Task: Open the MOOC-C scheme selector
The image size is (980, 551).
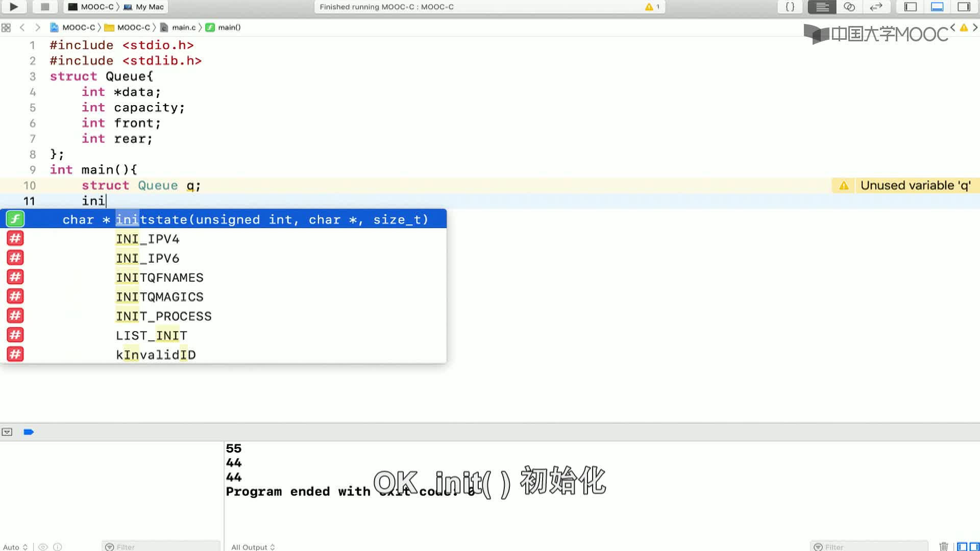Action: pyautogui.click(x=92, y=7)
